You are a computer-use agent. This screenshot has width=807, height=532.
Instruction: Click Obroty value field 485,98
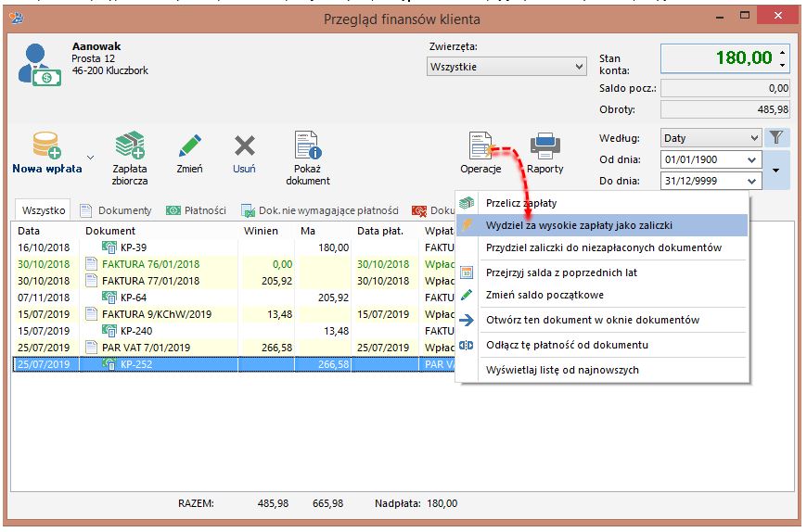[x=725, y=109]
